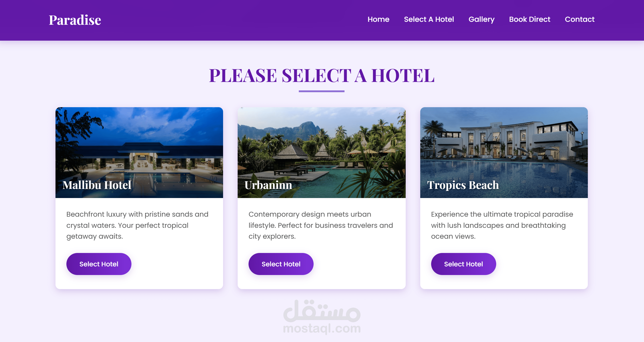Click the Paradise site logo

[75, 20]
